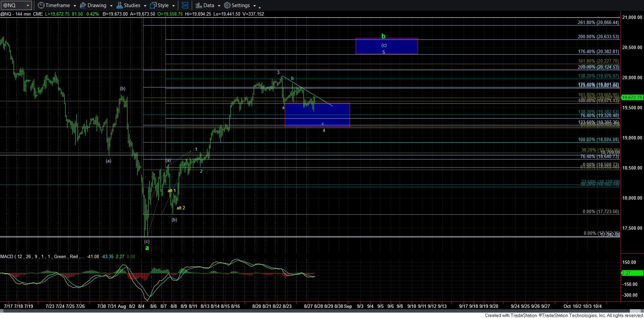Viewport: 644px width, 318px height.
Task: Select the lower blue wave 4 support box
Action: (x=317, y=115)
